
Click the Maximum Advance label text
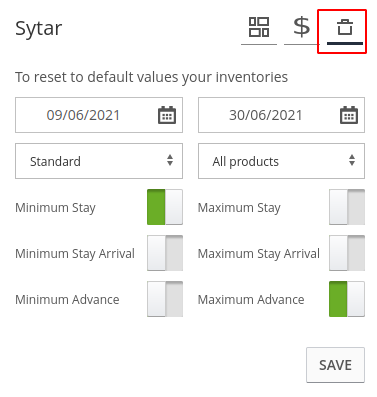point(251,300)
